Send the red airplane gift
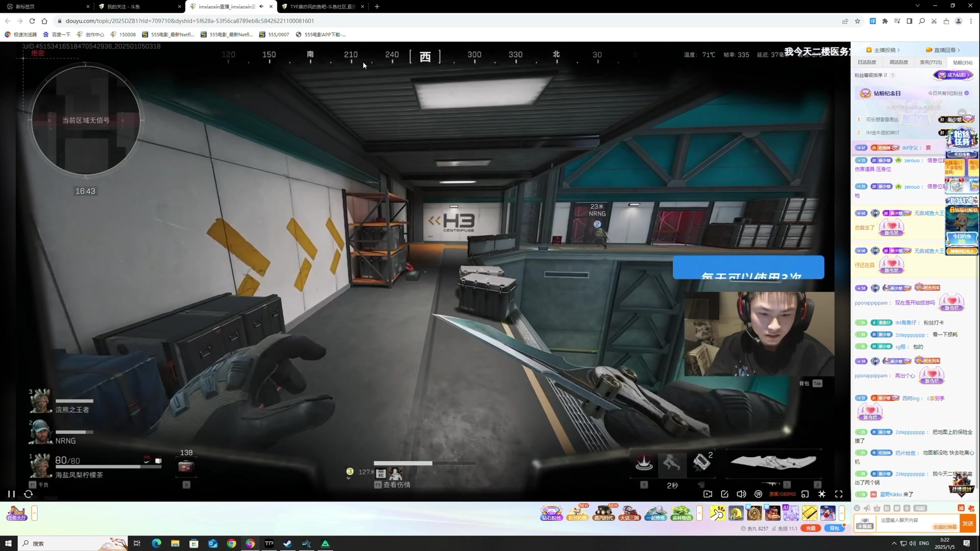 pos(827,513)
